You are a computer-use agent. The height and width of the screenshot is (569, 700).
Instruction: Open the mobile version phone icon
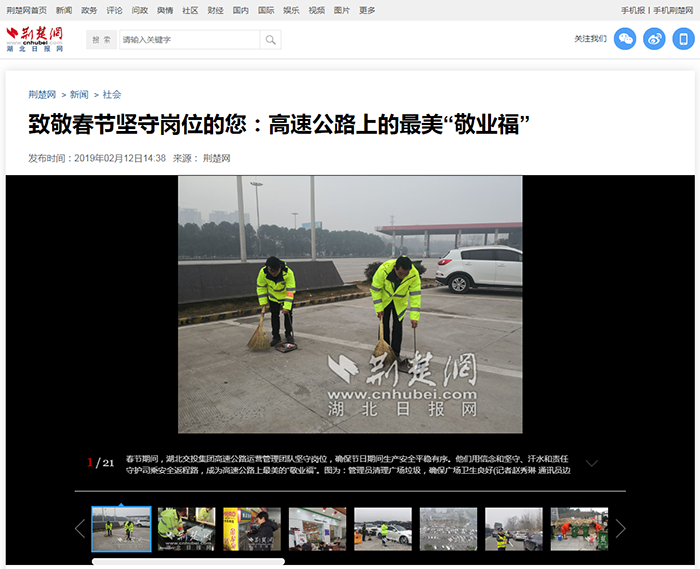click(x=683, y=39)
